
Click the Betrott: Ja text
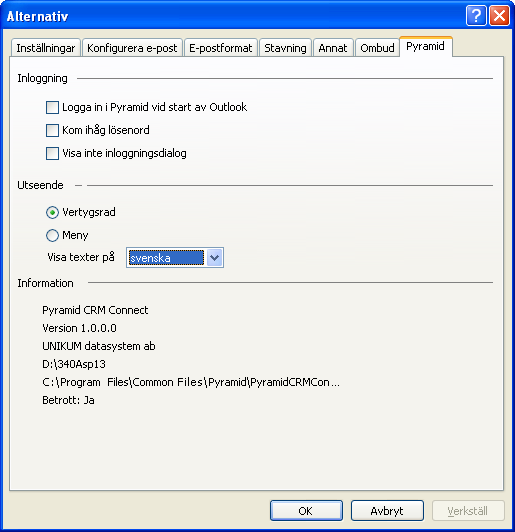pos(69,400)
